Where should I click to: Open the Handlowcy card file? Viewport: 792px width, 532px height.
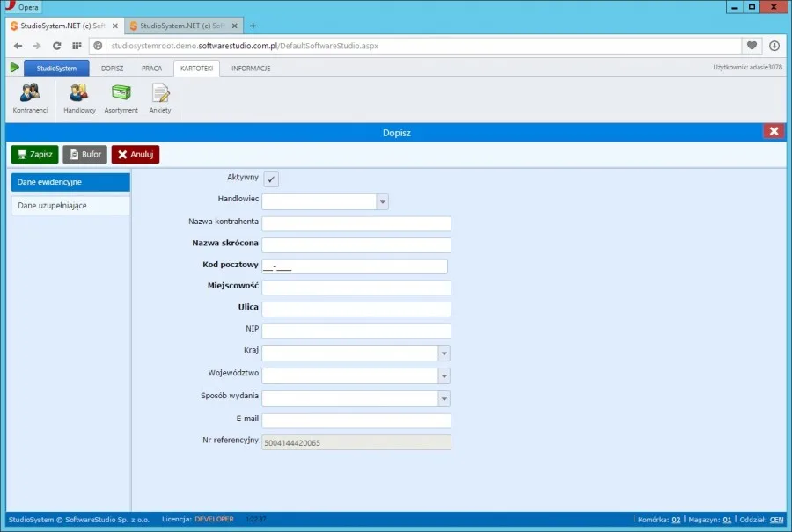(x=79, y=98)
